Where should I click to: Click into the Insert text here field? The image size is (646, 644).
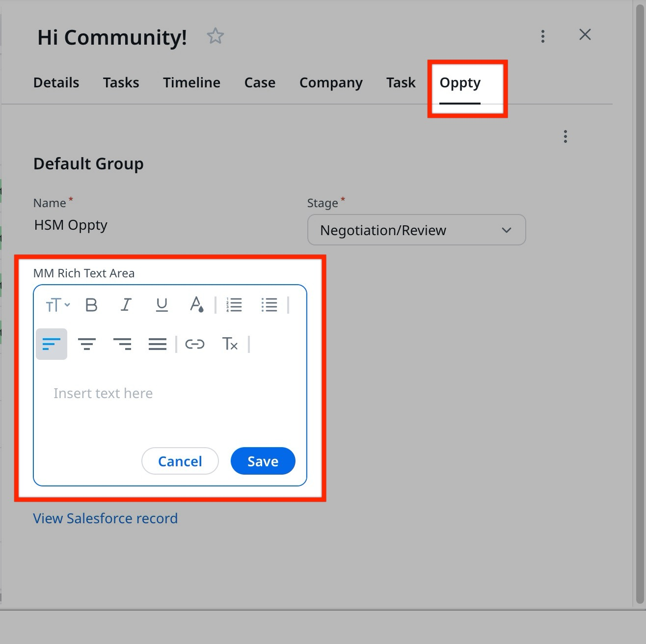(x=170, y=394)
